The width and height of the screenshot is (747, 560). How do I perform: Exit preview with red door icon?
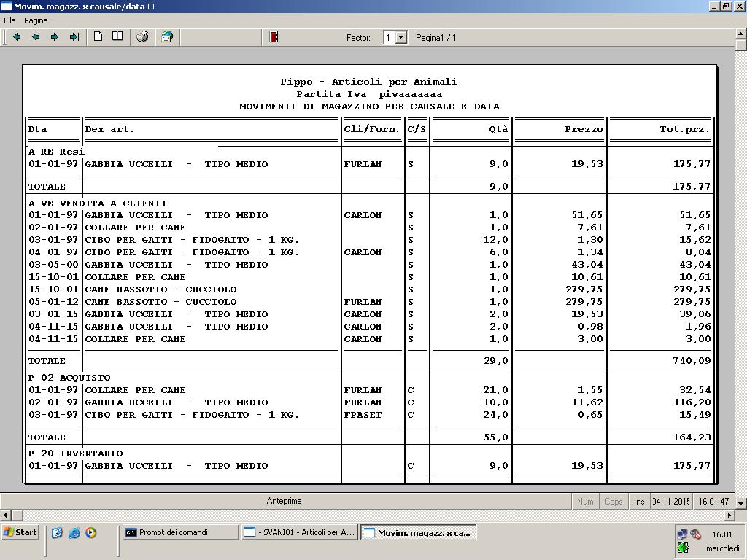click(274, 36)
